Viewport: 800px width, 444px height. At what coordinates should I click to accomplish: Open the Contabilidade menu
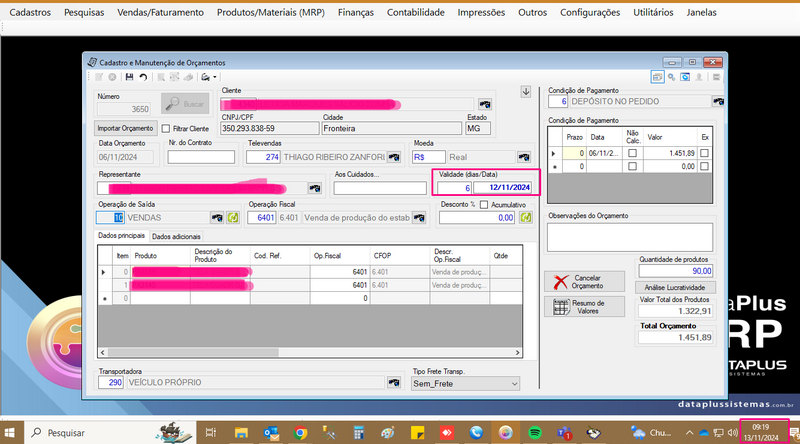(415, 12)
